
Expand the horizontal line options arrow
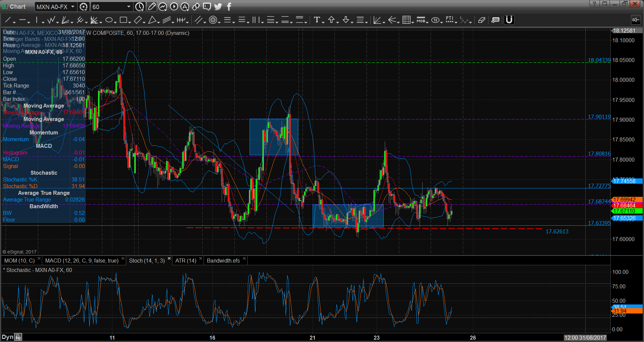29,22
